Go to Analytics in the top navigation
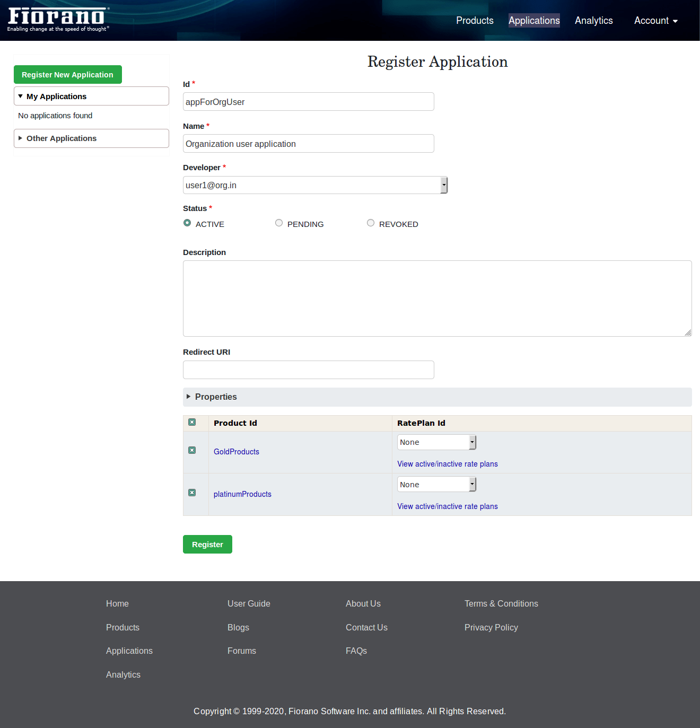The width and height of the screenshot is (700, 728). [x=593, y=21]
